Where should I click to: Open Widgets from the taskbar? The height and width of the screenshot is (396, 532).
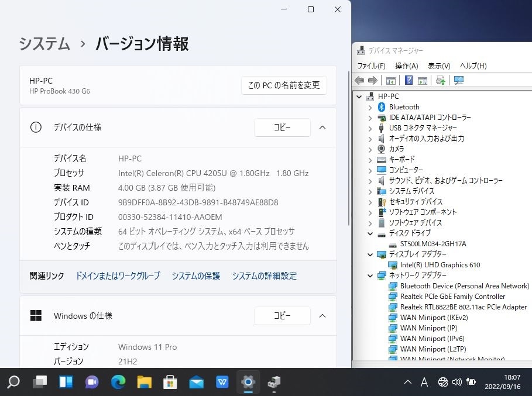click(66, 382)
